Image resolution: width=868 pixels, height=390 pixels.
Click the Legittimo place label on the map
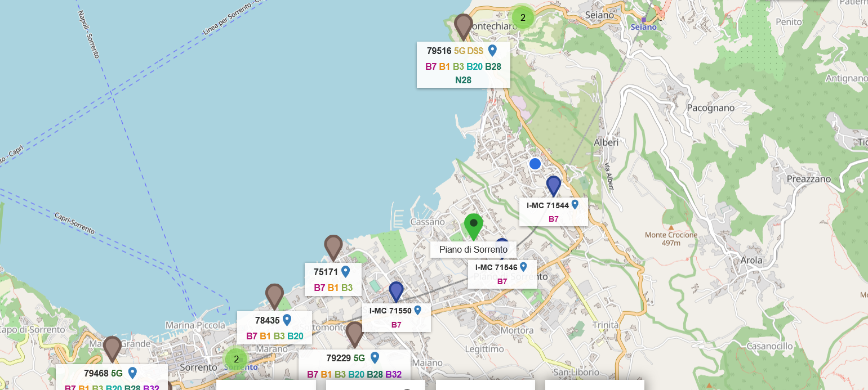tap(484, 349)
